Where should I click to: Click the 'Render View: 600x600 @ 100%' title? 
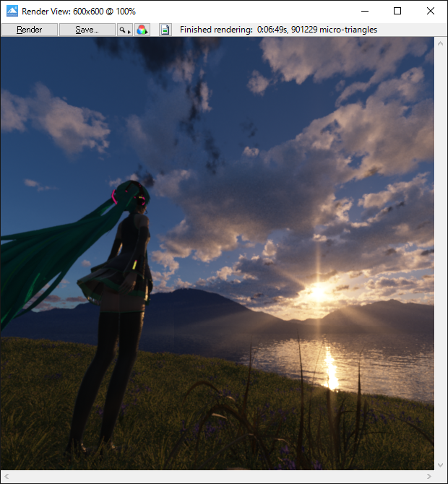79,12
